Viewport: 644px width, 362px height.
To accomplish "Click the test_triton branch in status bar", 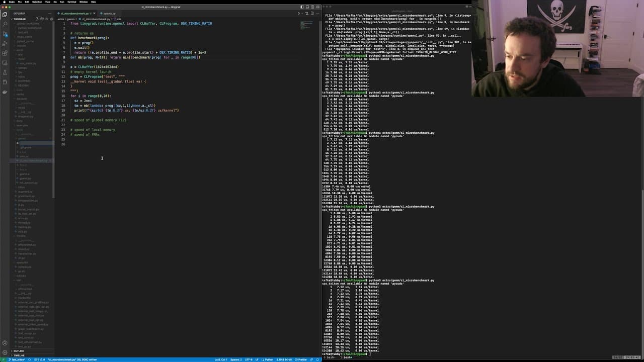I will (17, 359).
